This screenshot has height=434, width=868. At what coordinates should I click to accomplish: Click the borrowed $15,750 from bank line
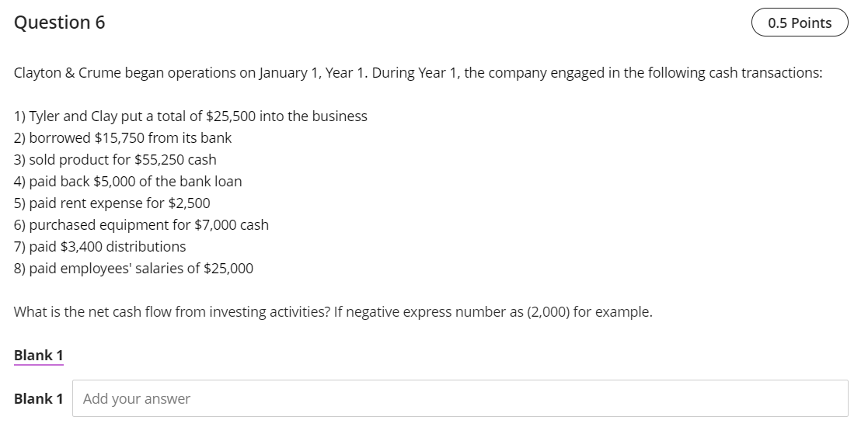click(123, 138)
